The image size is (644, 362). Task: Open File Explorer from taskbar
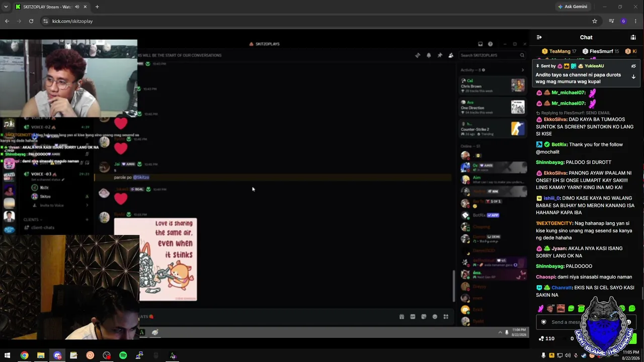[41, 355]
